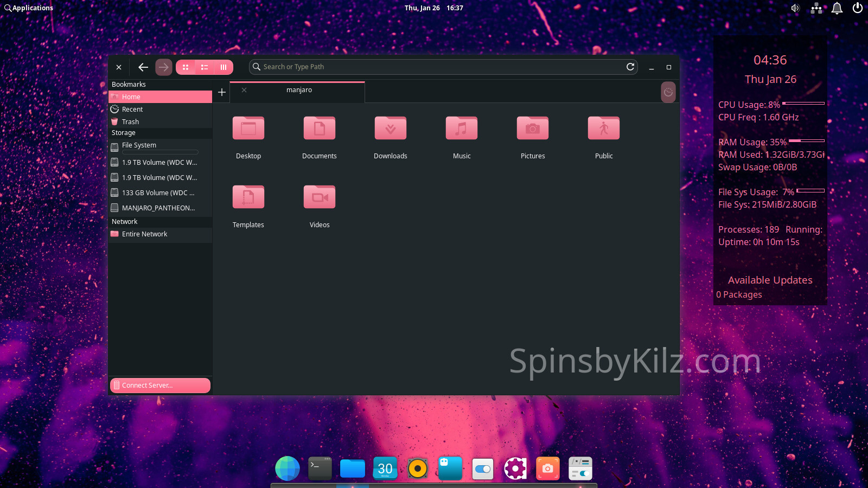The height and width of the screenshot is (488, 868).
Task: Select the Music folder icon
Action: [462, 129]
